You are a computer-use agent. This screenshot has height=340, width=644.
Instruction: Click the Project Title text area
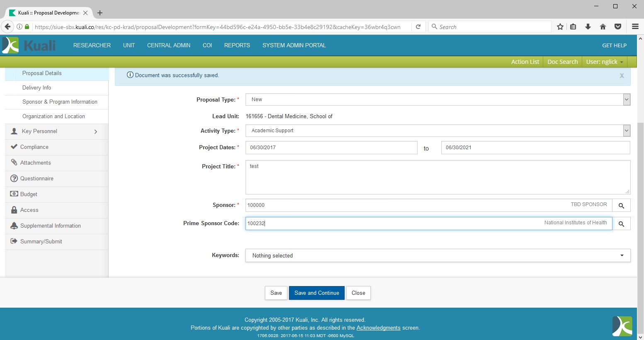pyautogui.click(x=437, y=177)
